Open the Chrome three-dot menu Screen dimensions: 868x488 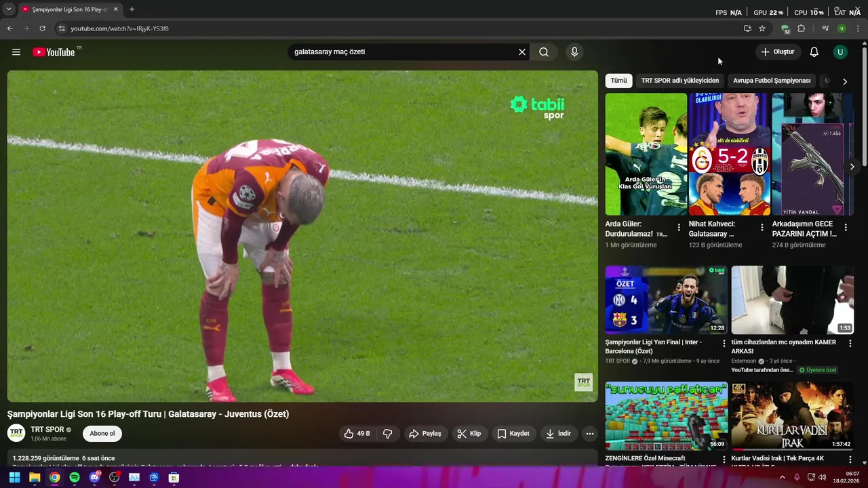pyautogui.click(x=858, y=28)
